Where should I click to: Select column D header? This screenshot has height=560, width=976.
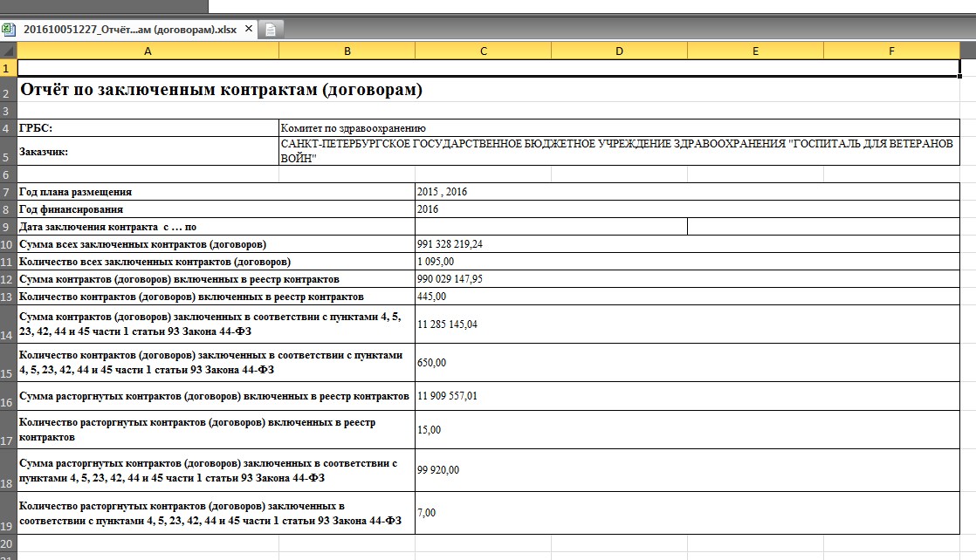[619, 51]
